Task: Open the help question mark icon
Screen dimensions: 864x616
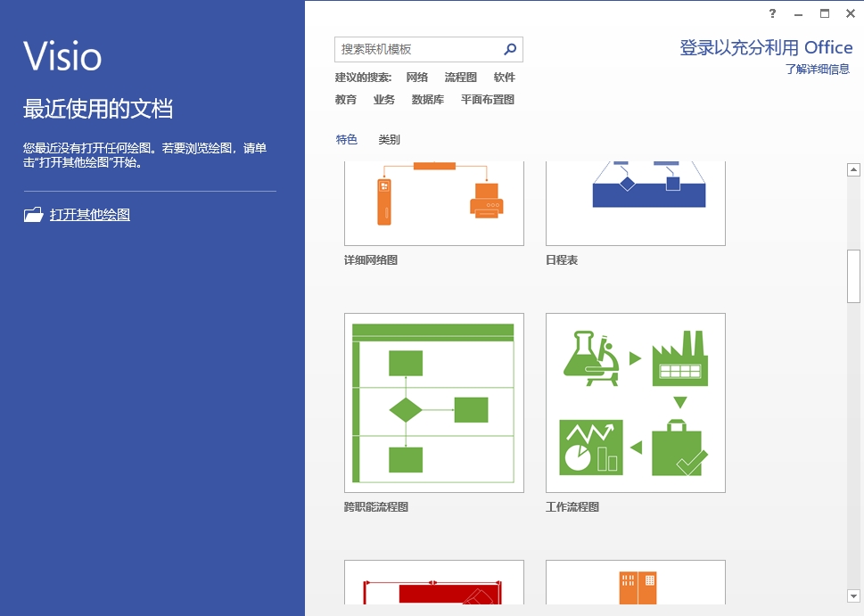Action: [772, 13]
